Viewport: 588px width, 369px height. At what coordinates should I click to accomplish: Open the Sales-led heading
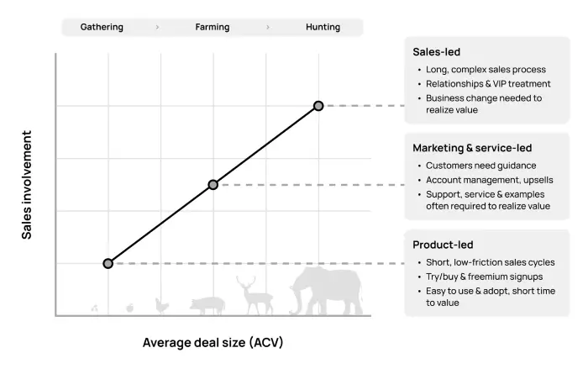pyautogui.click(x=436, y=50)
